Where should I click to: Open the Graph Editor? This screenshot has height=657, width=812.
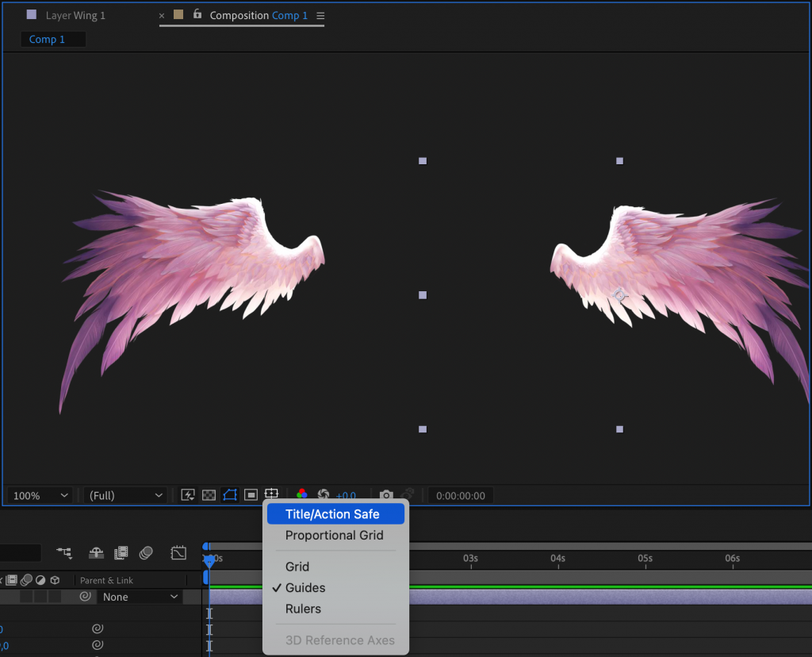(x=178, y=553)
